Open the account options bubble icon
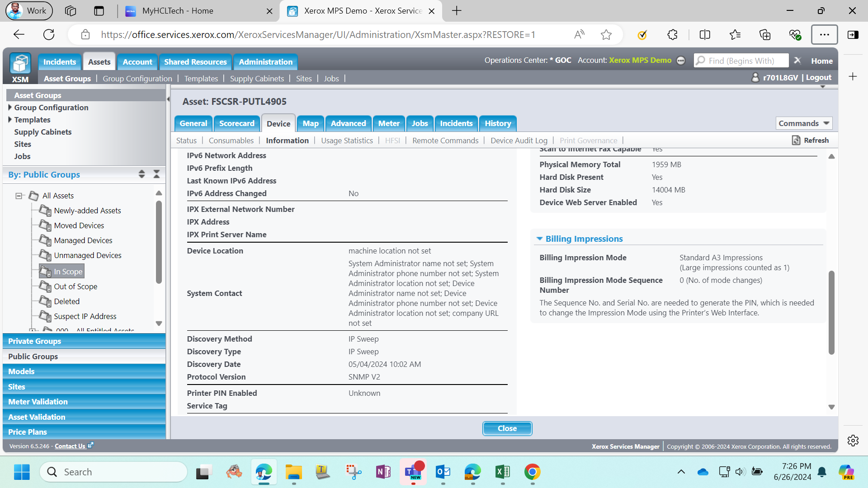This screenshot has height=488, width=868. pyautogui.click(x=681, y=61)
